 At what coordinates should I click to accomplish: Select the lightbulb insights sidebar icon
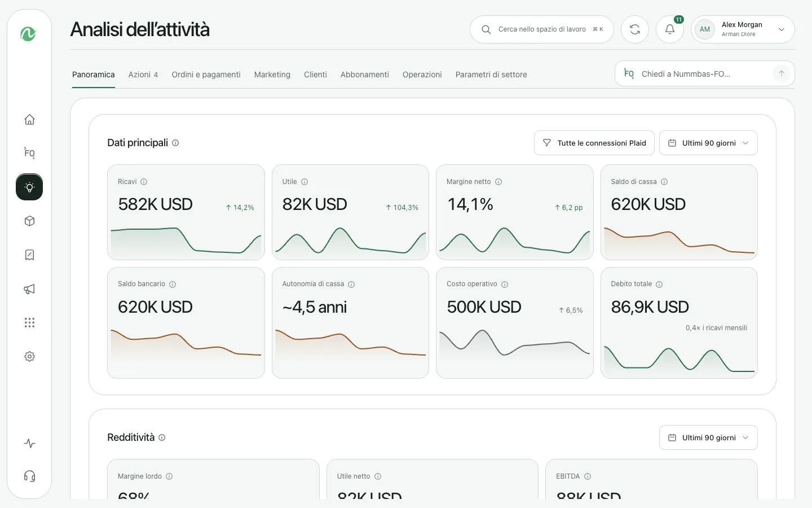tap(29, 187)
